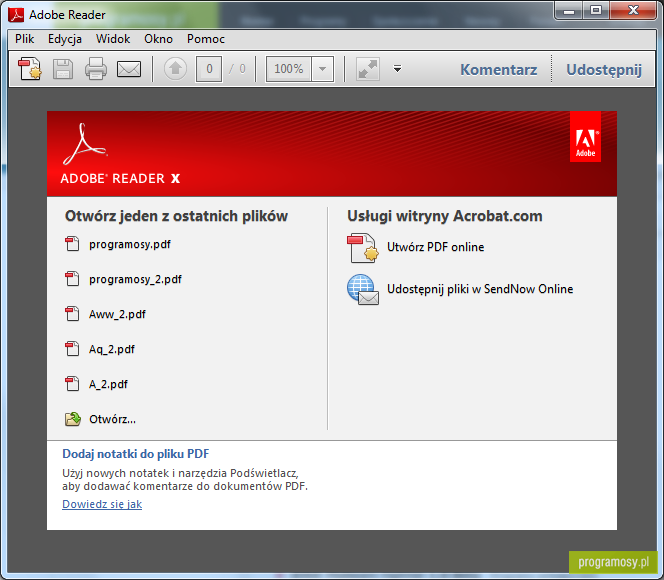Image resolution: width=664 pixels, height=580 pixels.
Task: Click the Utwórz PDF online document icon
Action: click(362, 248)
